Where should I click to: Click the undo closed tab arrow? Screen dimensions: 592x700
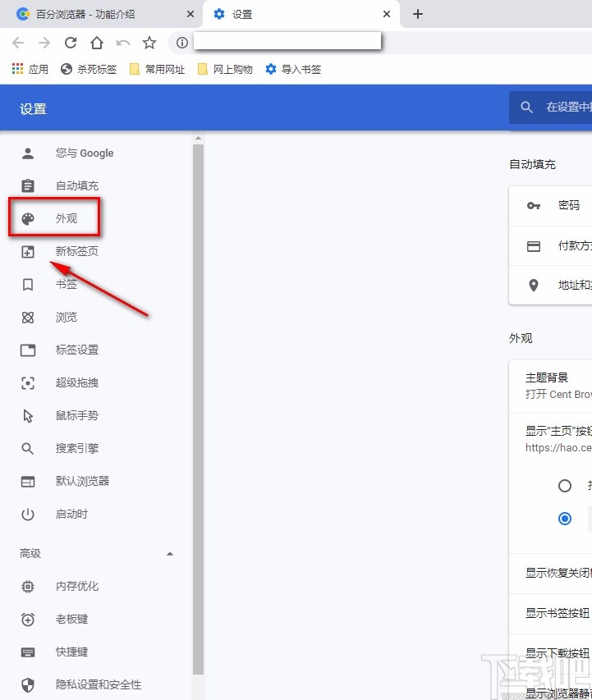123,43
